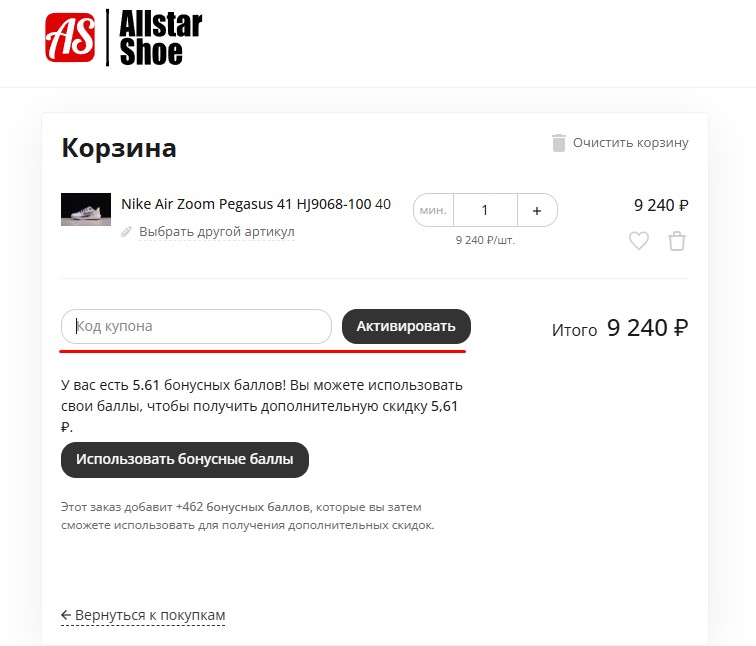Image resolution: width=756 pixels, height=646 pixels.
Task: Open Nike Air Zoom Pegasus 41 product title
Action: [256, 204]
